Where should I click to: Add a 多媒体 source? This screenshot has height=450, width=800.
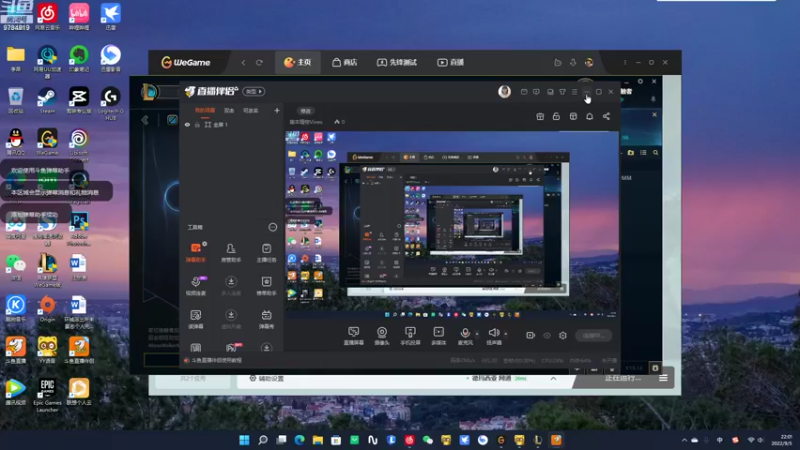click(x=438, y=336)
